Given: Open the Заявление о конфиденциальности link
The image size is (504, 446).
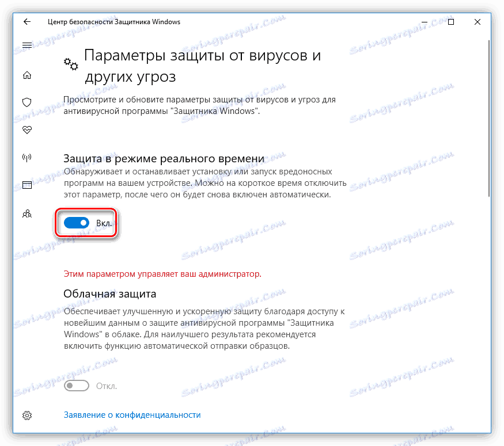Looking at the screenshot, I should tap(131, 414).
